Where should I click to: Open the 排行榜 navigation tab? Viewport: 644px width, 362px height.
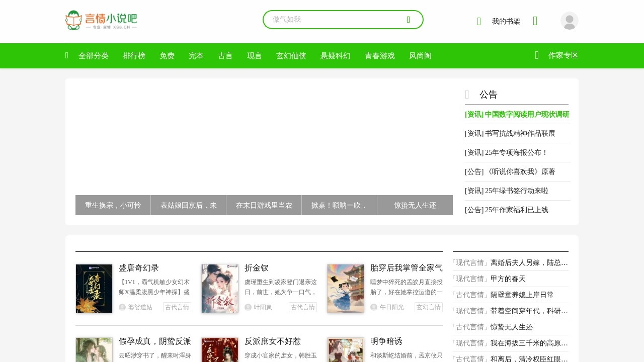[134, 56]
